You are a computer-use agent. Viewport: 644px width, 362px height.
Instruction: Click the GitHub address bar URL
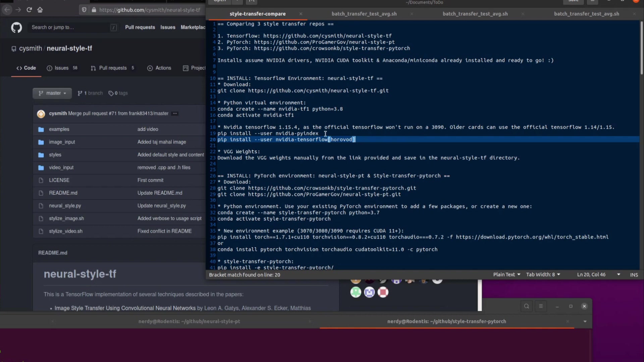[150, 10]
